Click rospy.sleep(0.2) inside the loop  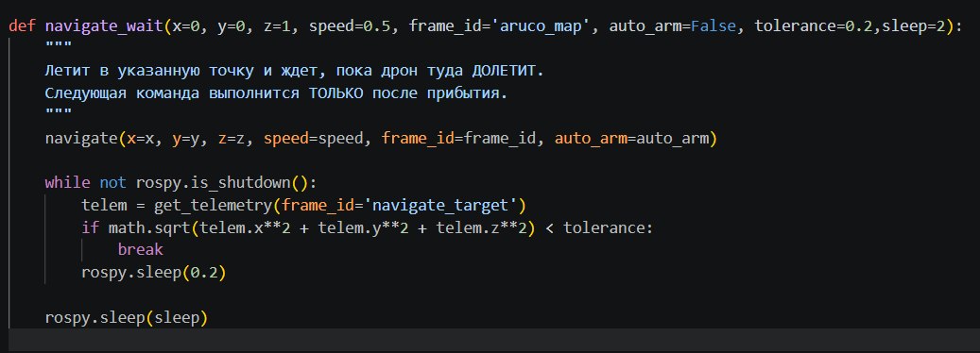point(154,273)
